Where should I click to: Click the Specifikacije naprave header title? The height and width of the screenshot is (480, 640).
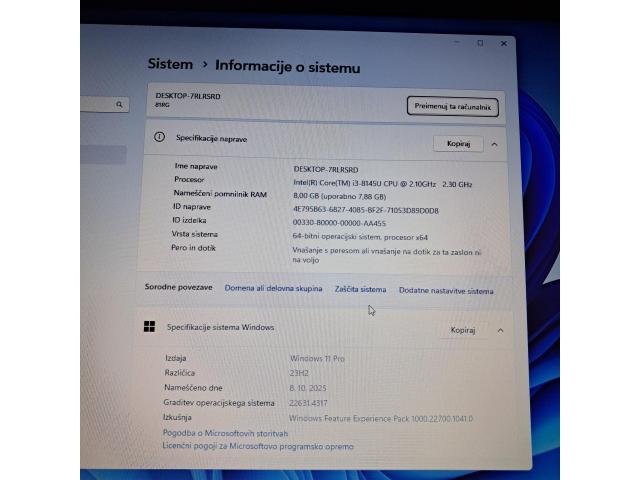(x=212, y=138)
